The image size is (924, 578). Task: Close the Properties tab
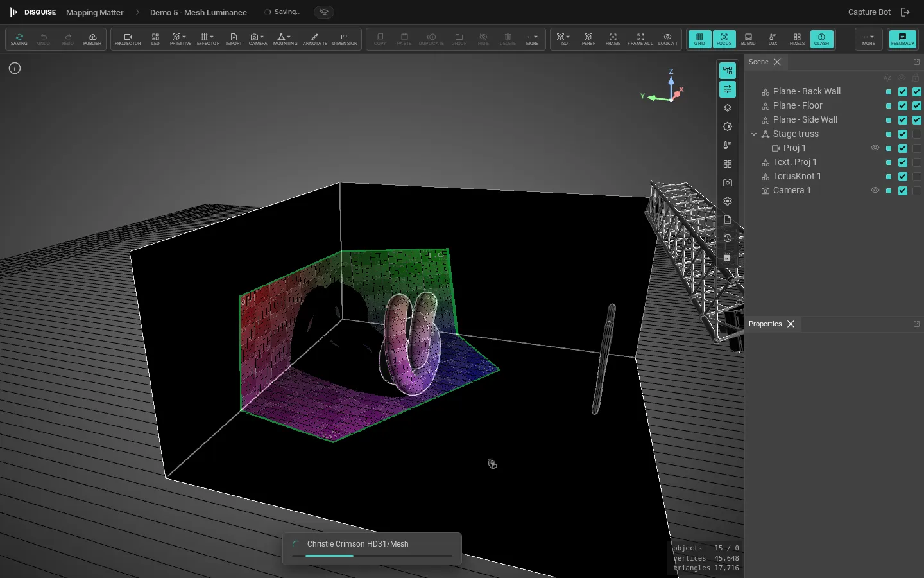pos(791,324)
